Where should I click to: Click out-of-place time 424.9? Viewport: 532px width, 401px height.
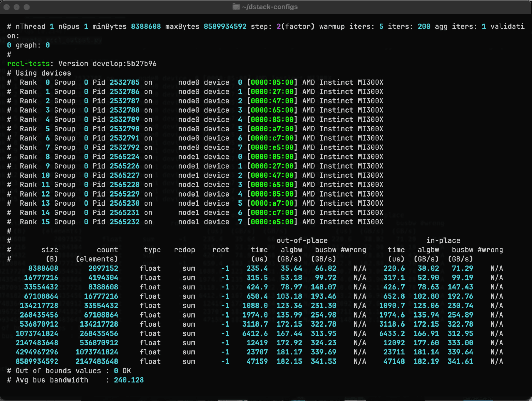[257, 287]
